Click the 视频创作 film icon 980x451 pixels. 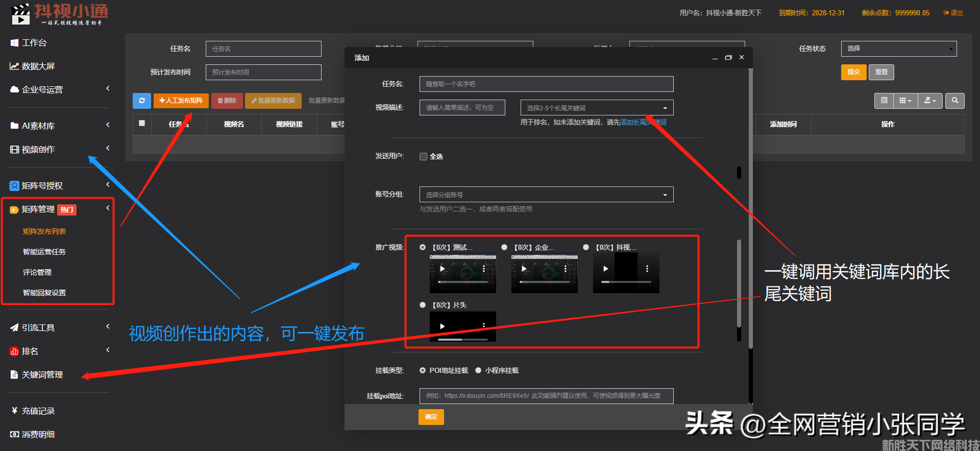(x=14, y=150)
